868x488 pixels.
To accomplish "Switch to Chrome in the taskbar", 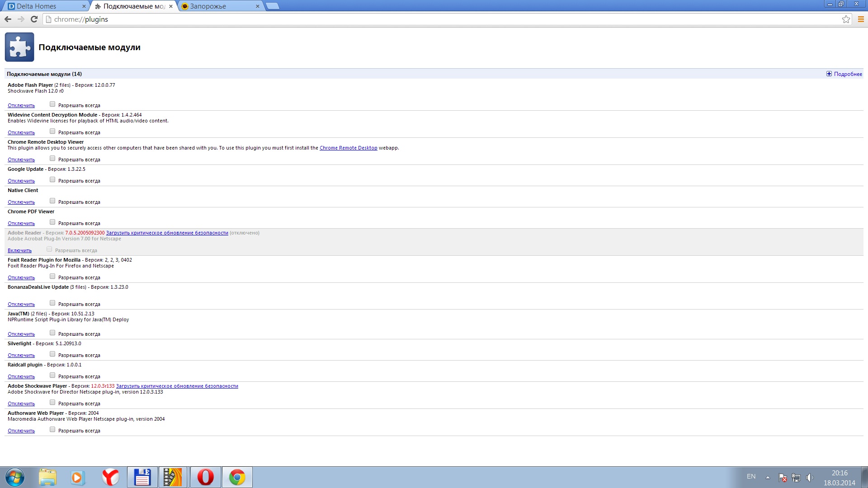I will 237,477.
